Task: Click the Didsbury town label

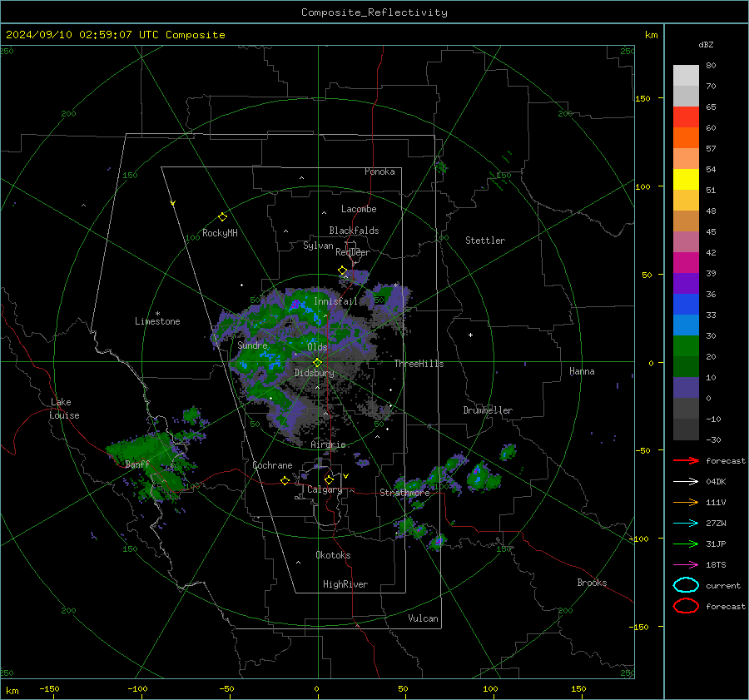Action: pos(314,373)
